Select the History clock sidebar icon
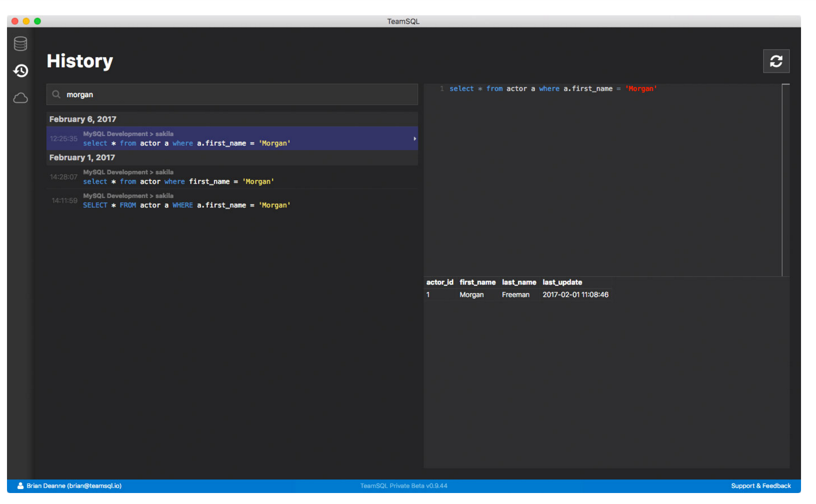Image resolution: width=816 pixels, height=504 pixels. point(20,71)
